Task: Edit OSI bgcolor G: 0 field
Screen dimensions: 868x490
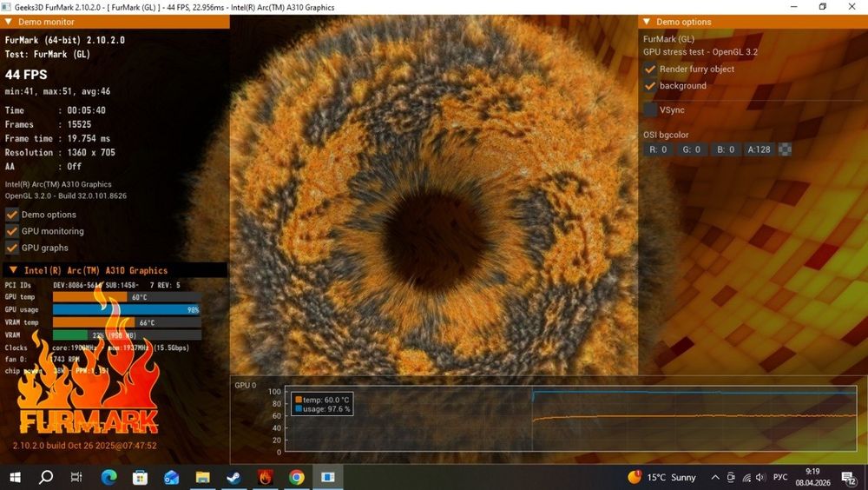Action: coord(692,149)
